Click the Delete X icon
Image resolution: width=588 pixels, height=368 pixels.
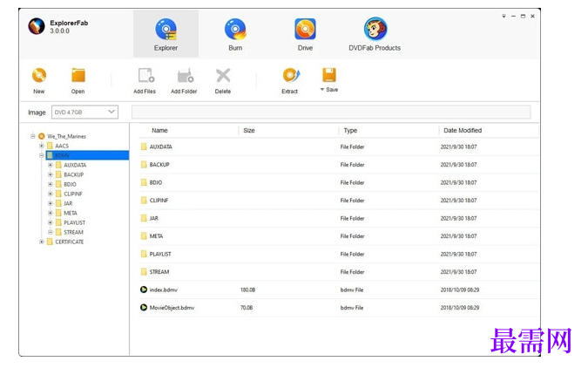tap(223, 76)
